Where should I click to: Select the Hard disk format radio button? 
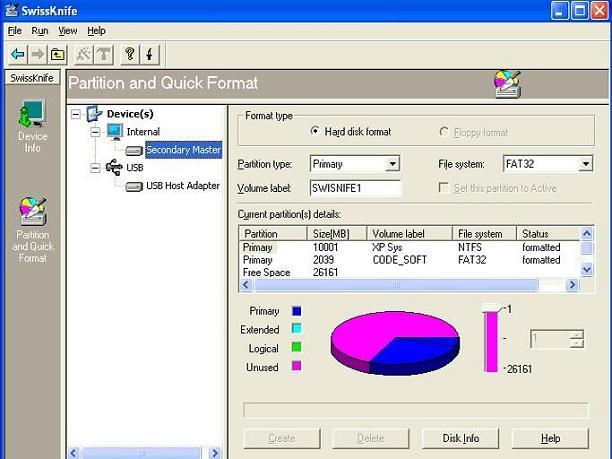point(315,132)
